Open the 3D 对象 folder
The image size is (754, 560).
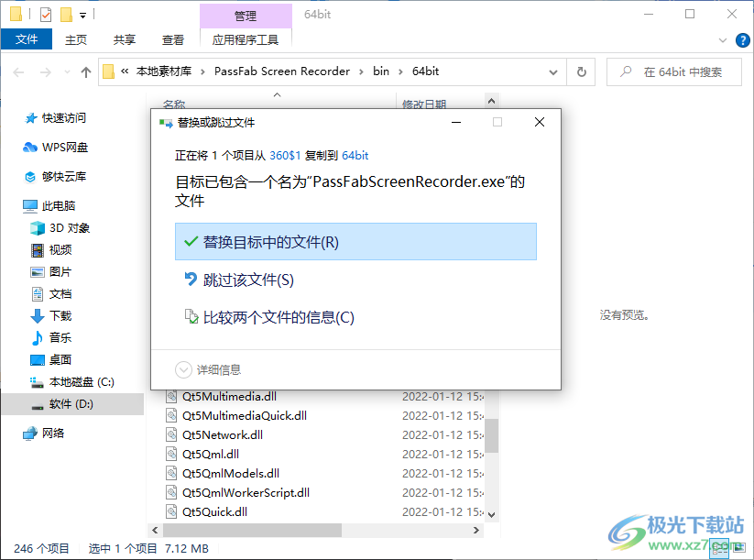pos(70,228)
